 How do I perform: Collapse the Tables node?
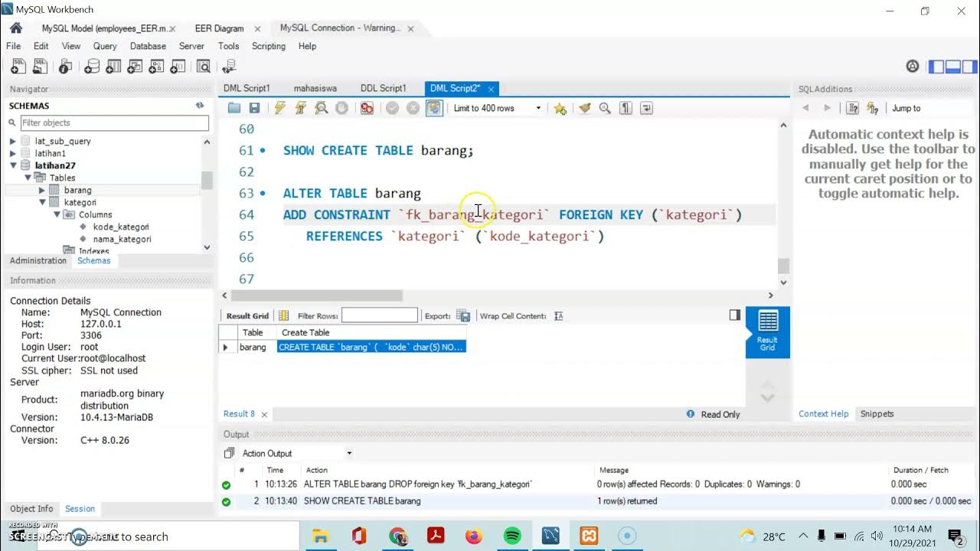tap(28, 178)
